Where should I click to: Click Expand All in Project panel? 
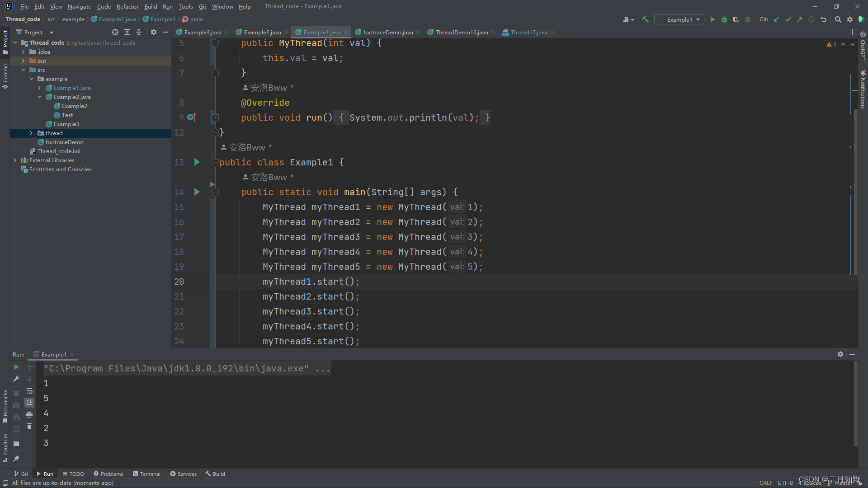click(127, 32)
